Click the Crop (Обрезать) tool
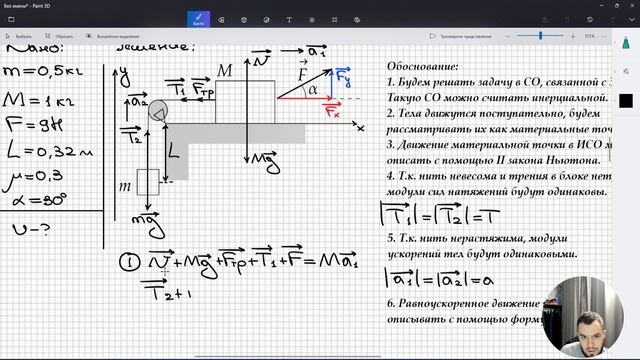The width and height of the screenshot is (640, 360). point(59,36)
